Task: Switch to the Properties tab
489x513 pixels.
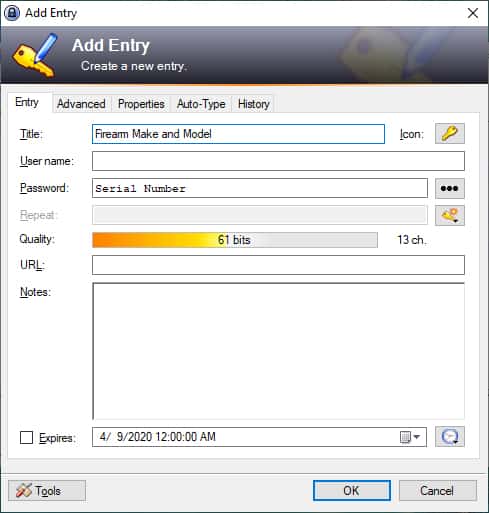Action: click(141, 104)
